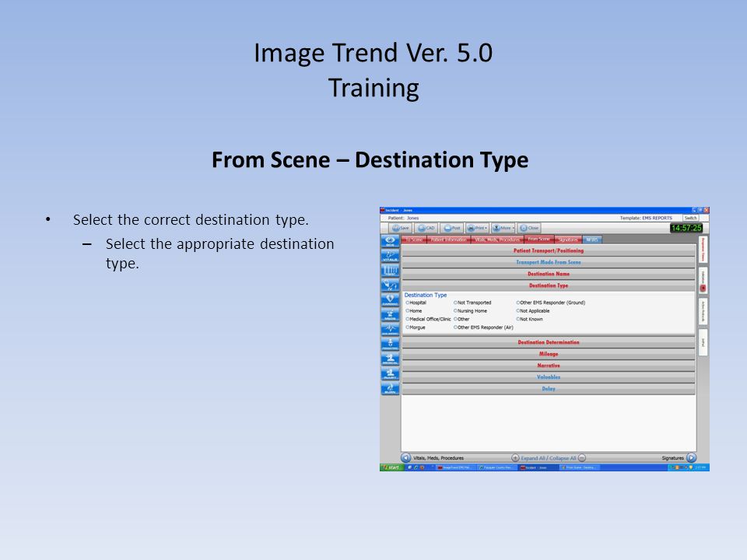Open the third right-side vertical tab
747x560 pixels.
click(703, 311)
